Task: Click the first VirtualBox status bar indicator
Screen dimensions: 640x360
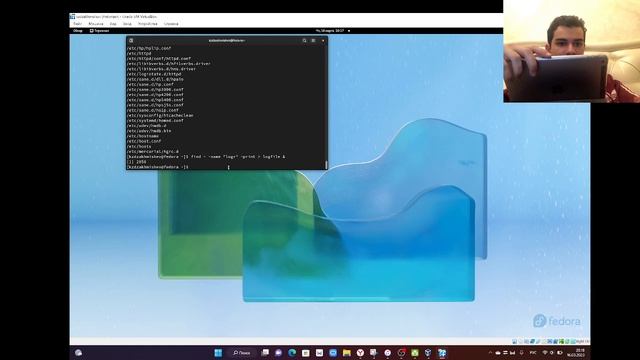Action: coord(515,341)
